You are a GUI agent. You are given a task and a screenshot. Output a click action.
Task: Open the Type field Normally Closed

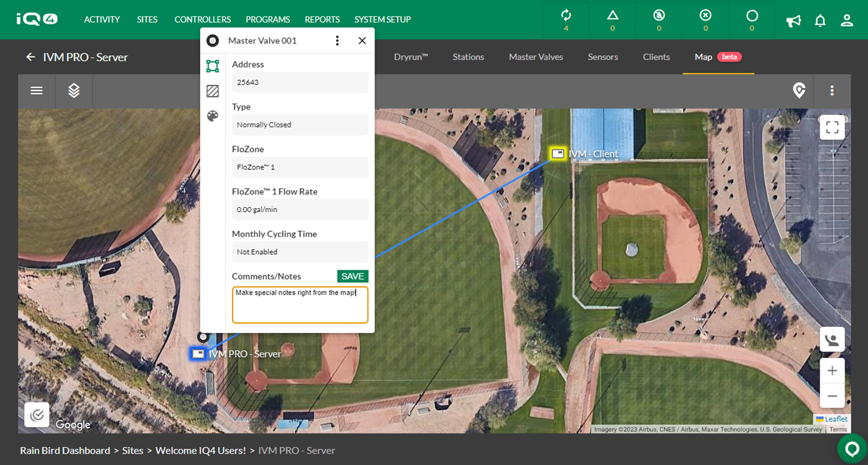300,125
